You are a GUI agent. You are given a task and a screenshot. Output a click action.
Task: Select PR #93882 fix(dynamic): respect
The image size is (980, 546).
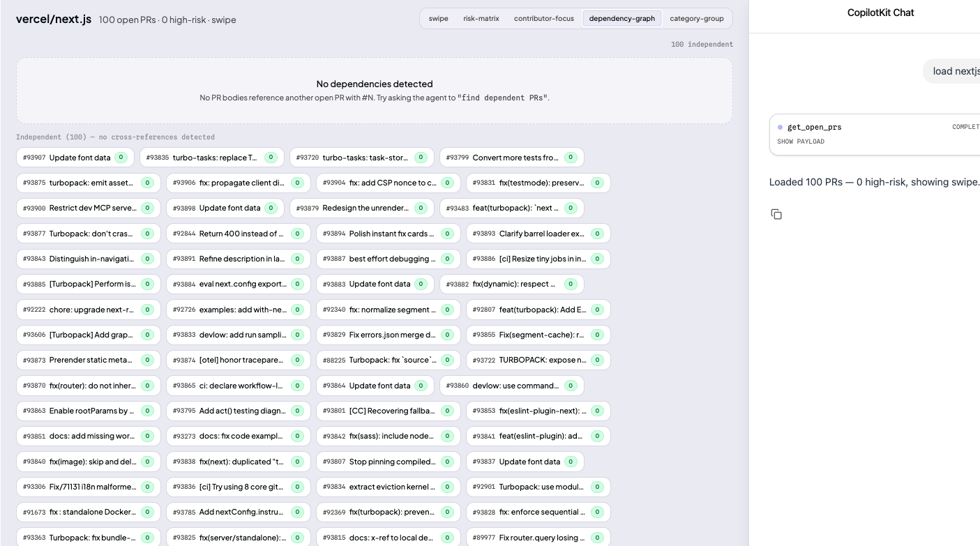coord(512,284)
